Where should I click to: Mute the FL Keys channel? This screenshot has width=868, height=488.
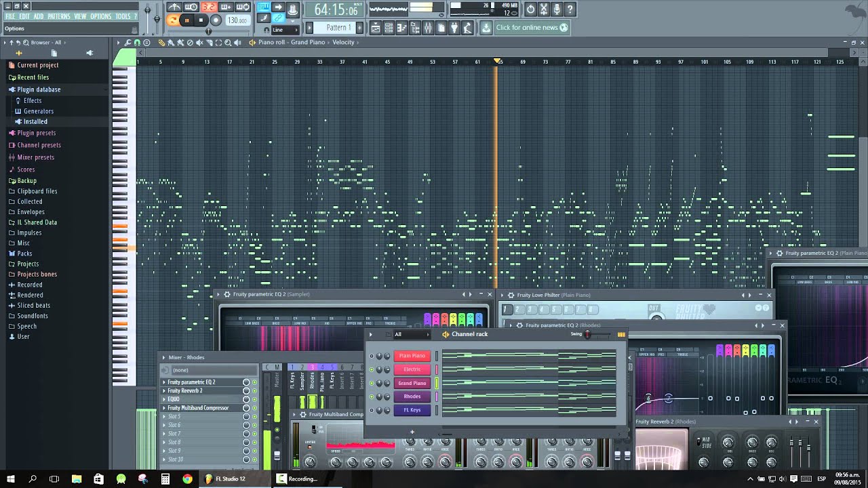372,410
